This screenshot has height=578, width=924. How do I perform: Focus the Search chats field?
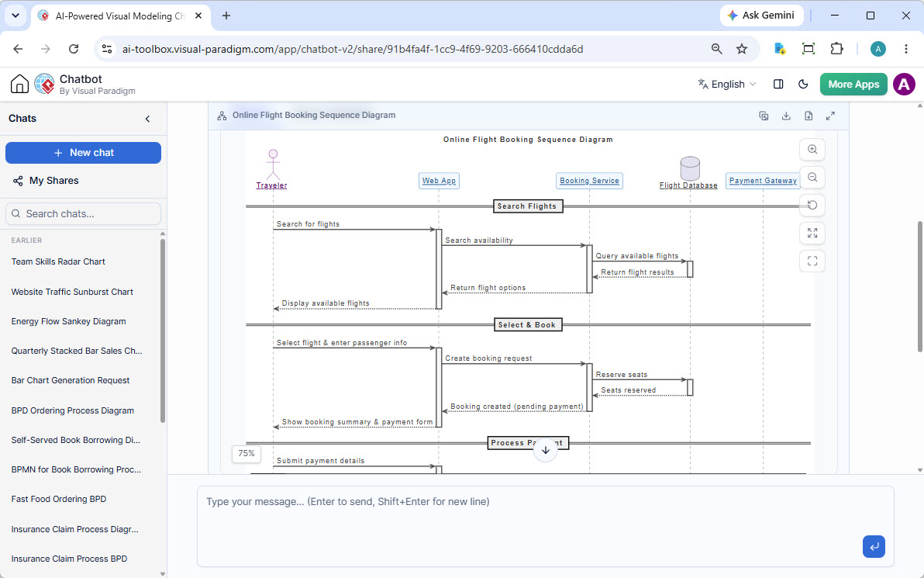83,213
